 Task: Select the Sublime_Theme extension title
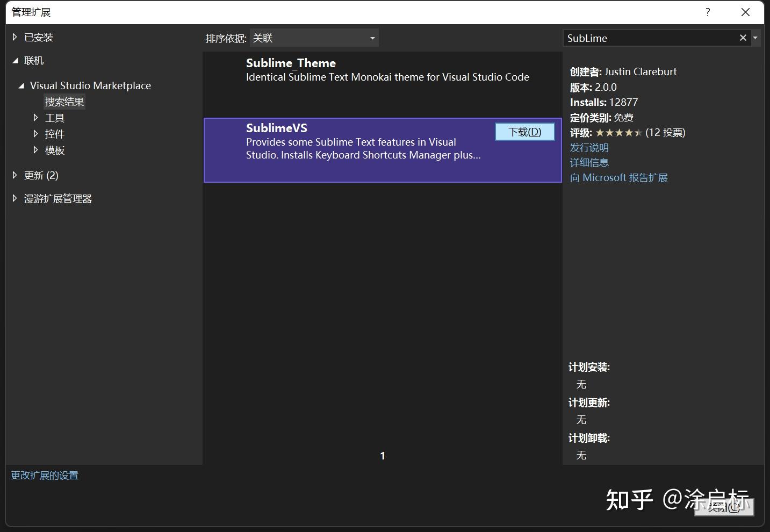pyautogui.click(x=291, y=63)
